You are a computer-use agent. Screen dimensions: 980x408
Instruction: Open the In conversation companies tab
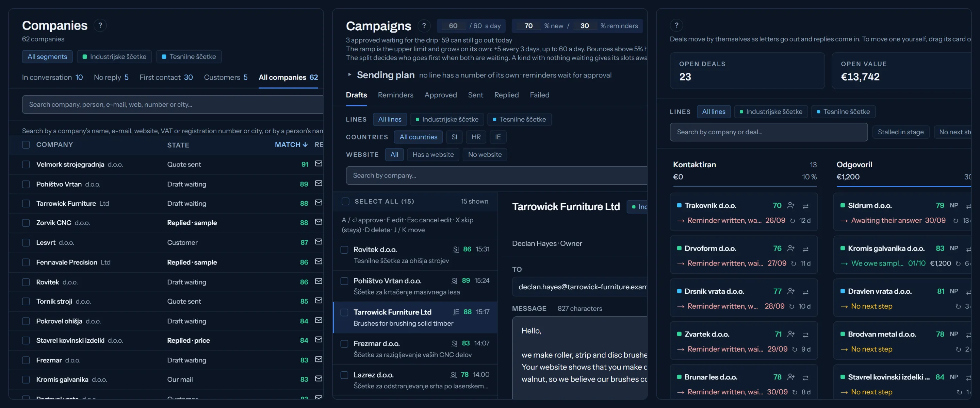(x=52, y=77)
